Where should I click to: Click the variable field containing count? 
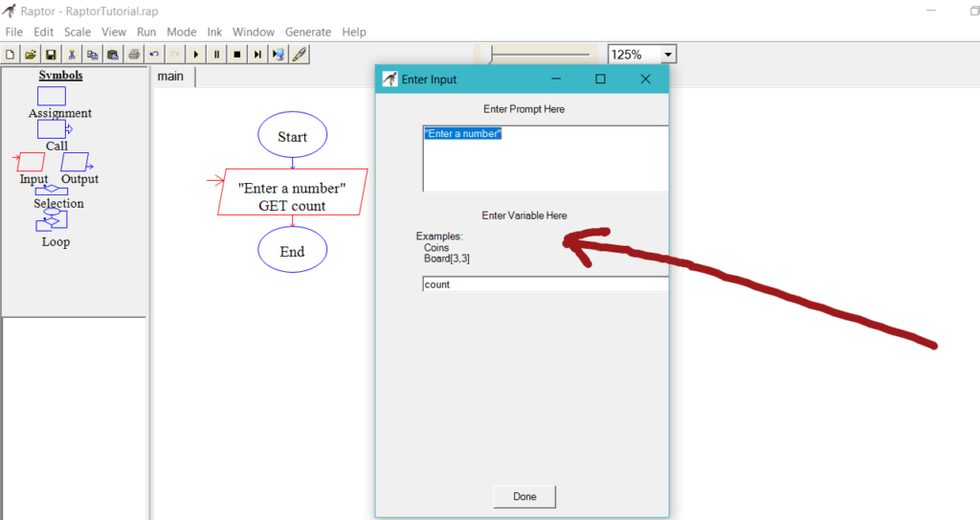[x=544, y=284]
